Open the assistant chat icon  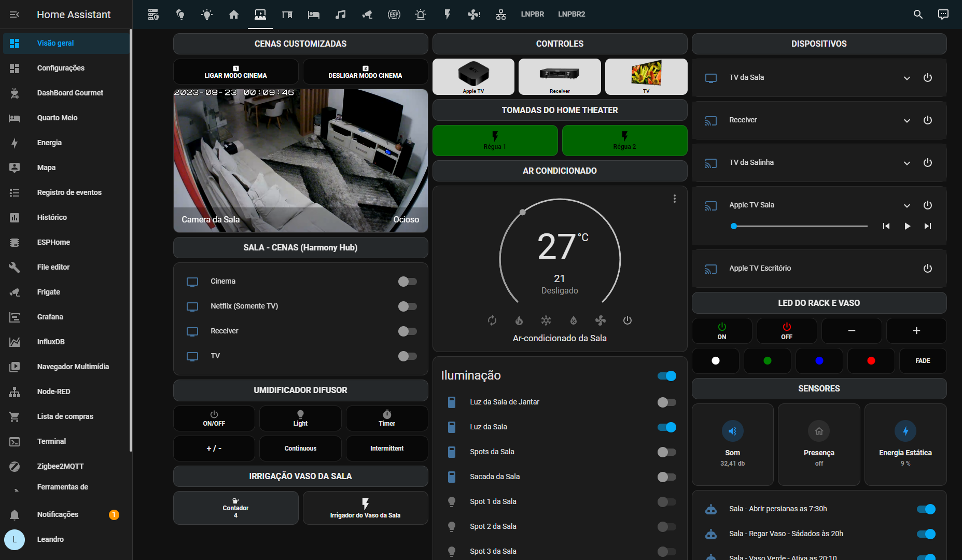(x=943, y=15)
